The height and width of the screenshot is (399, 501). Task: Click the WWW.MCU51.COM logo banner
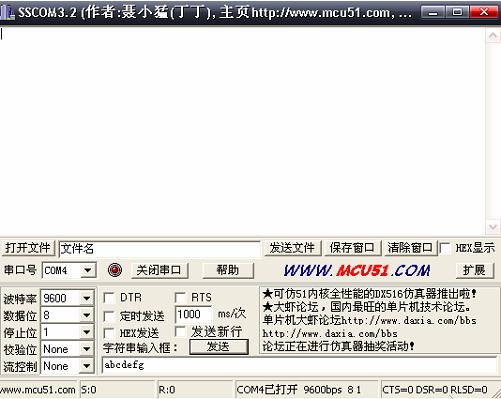coord(357,270)
